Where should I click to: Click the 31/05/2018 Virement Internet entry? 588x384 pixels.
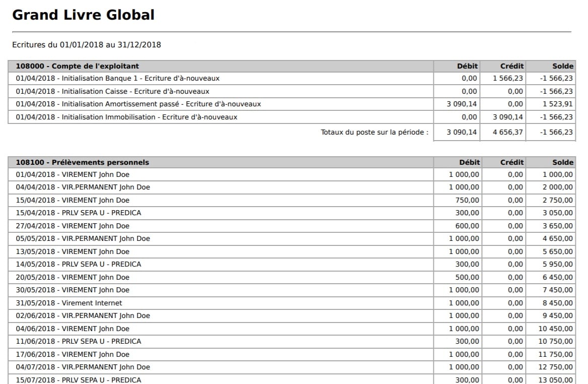click(69, 303)
